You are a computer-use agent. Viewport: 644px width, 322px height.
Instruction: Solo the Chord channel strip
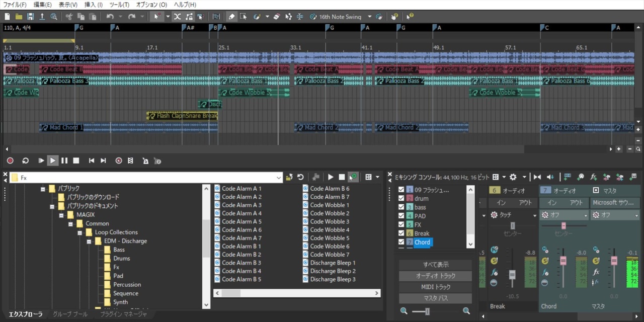pyautogui.click(x=545, y=261)
